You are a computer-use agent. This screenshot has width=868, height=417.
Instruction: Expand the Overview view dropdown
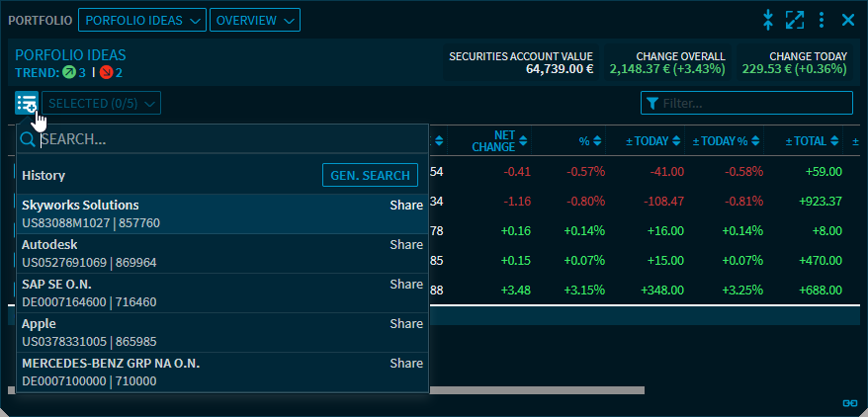(254, 20)
